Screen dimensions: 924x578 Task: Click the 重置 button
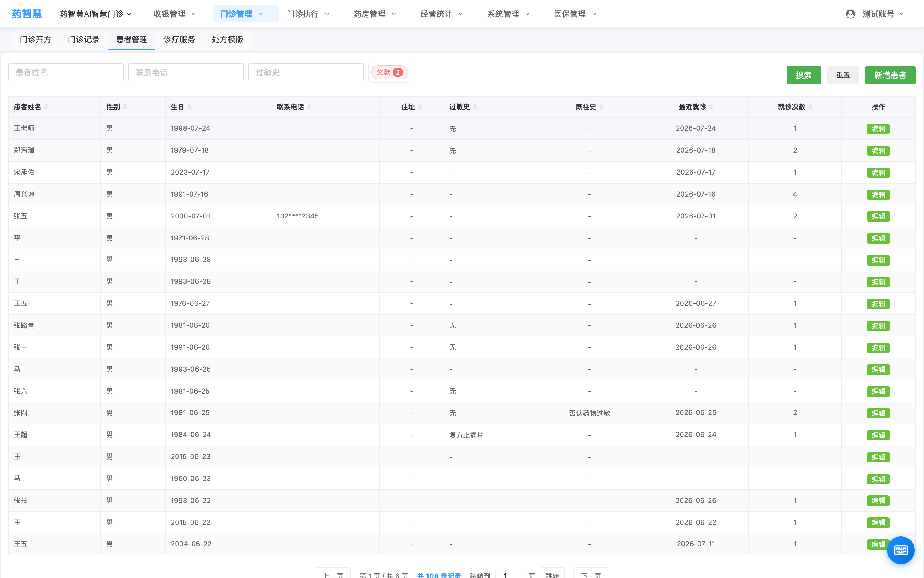(843, 75)
